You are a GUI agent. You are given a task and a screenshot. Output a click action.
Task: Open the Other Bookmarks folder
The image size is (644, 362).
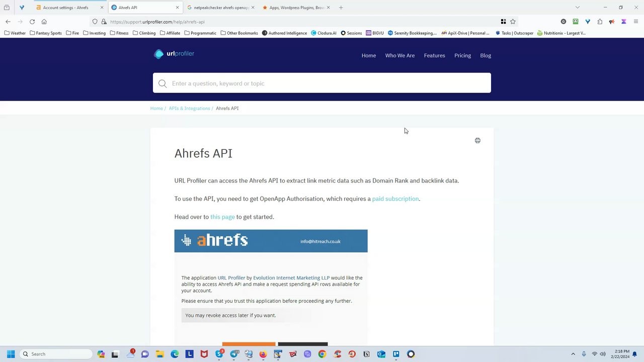(x=239, y=33)
